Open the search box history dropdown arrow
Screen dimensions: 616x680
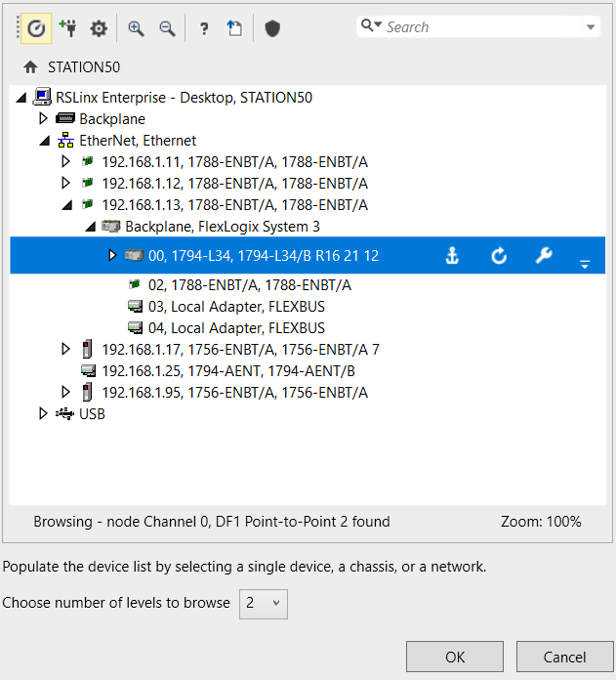pos(591,27)
